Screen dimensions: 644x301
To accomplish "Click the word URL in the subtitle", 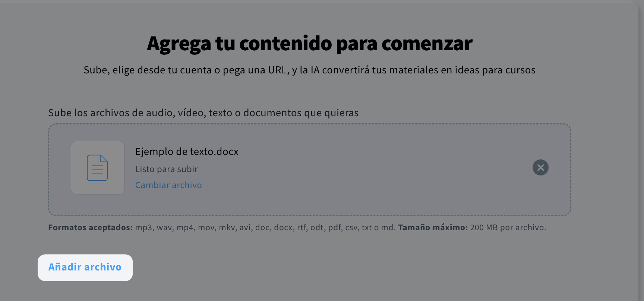I will [278, 70].
